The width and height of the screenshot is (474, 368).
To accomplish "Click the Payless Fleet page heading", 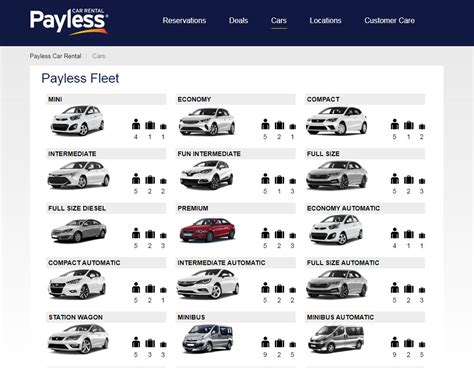I will point(80,79).
